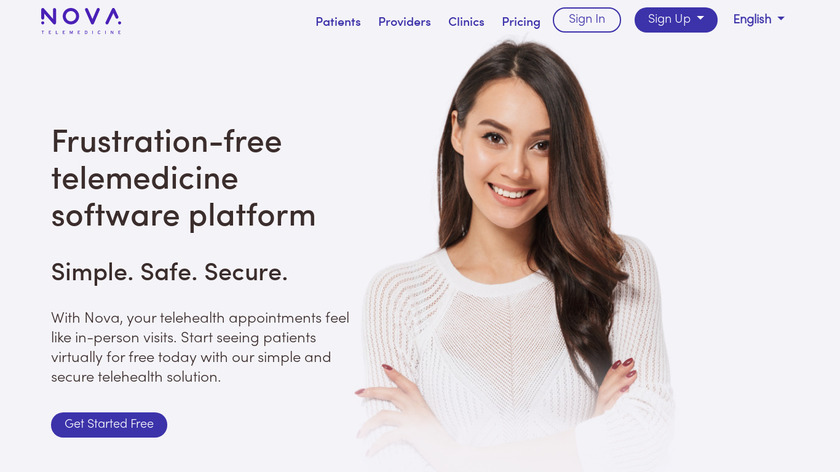Image resolution: width=840 pixels, height=472 pixels.
Task: Click the 'secure telehealth solution.' paragraph line
Action: pos(136,377)
